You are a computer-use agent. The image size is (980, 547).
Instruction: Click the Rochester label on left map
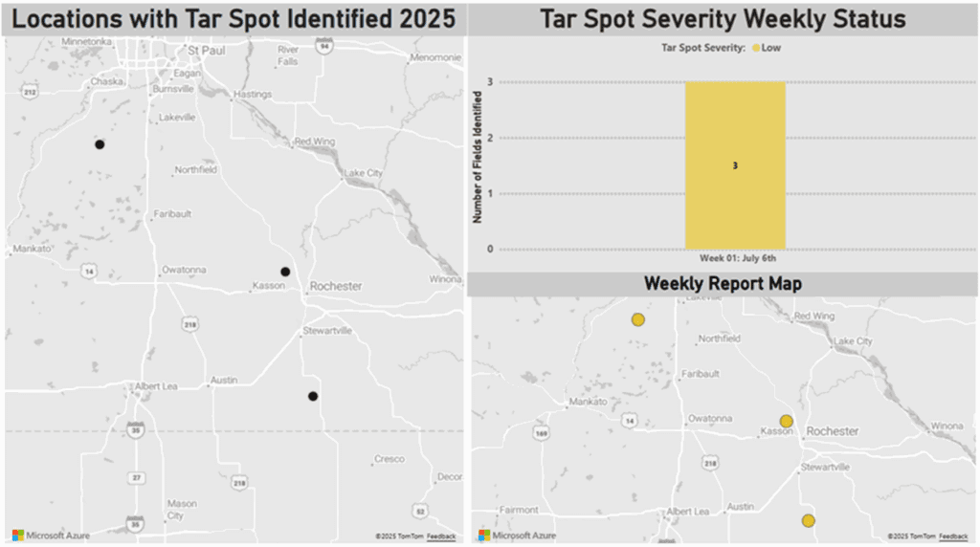click(x=336, y=286)
